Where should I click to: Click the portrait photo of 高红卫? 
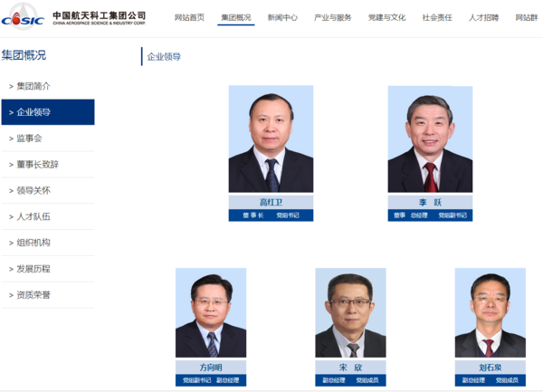click(x=271, y=139)
